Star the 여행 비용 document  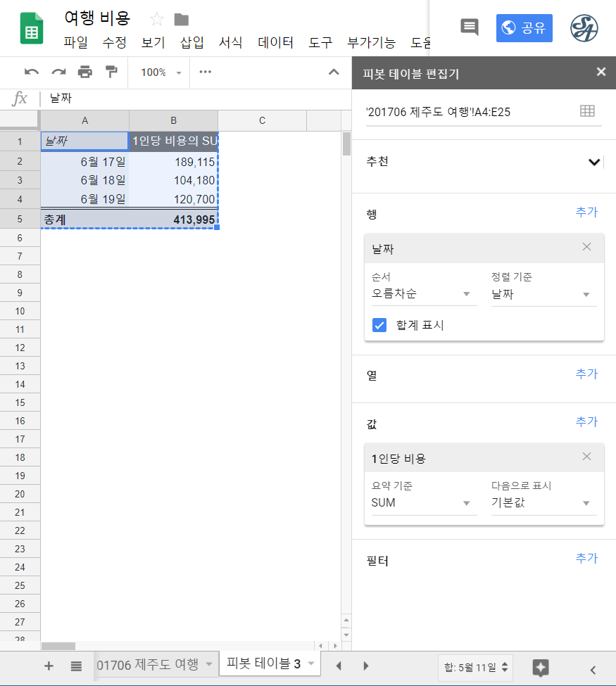[156, 19]
